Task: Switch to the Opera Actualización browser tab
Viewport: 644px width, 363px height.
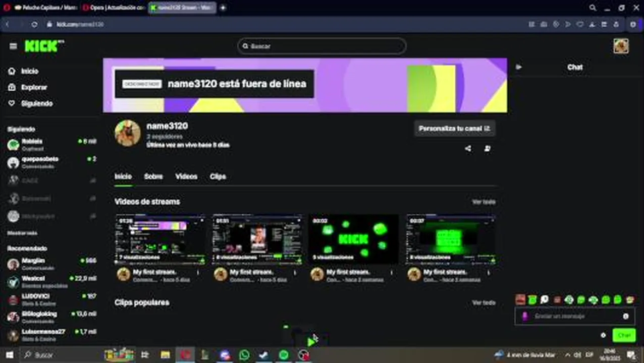Action: (x=114, y=8)
